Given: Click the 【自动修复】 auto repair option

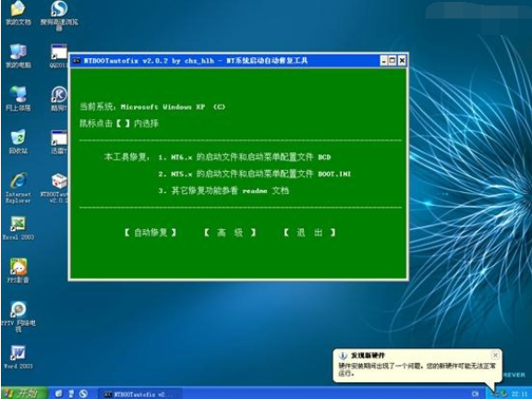Looking at the screenshot, I should point(150,233).
